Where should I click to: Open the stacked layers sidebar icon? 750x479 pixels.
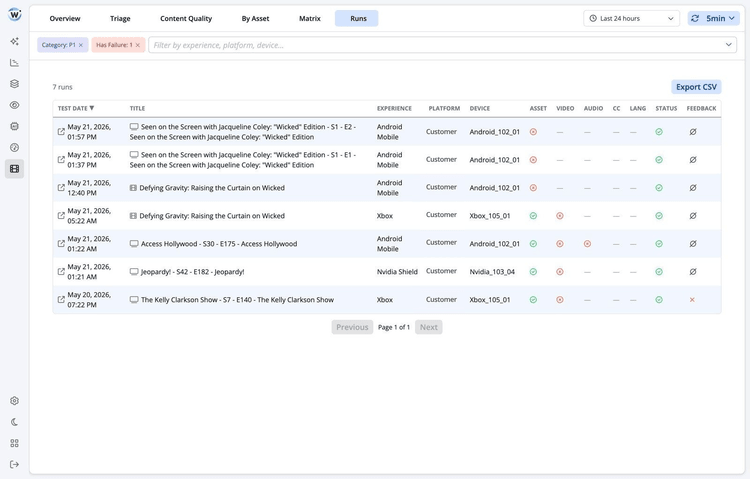click(14, 84)
